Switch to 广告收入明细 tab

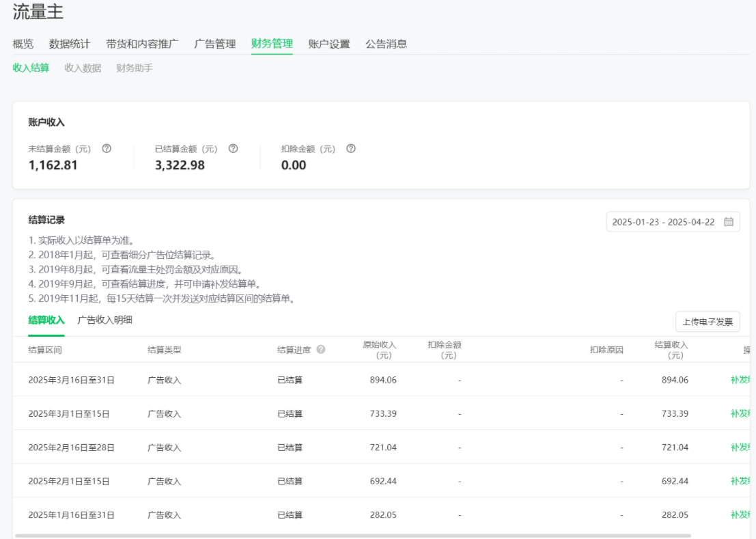(104, 320)
